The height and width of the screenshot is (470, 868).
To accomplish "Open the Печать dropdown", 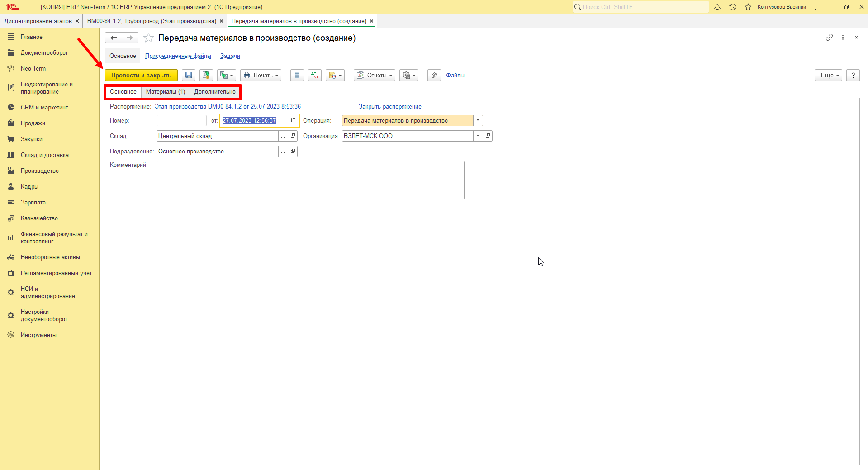I will click(261, 75).
